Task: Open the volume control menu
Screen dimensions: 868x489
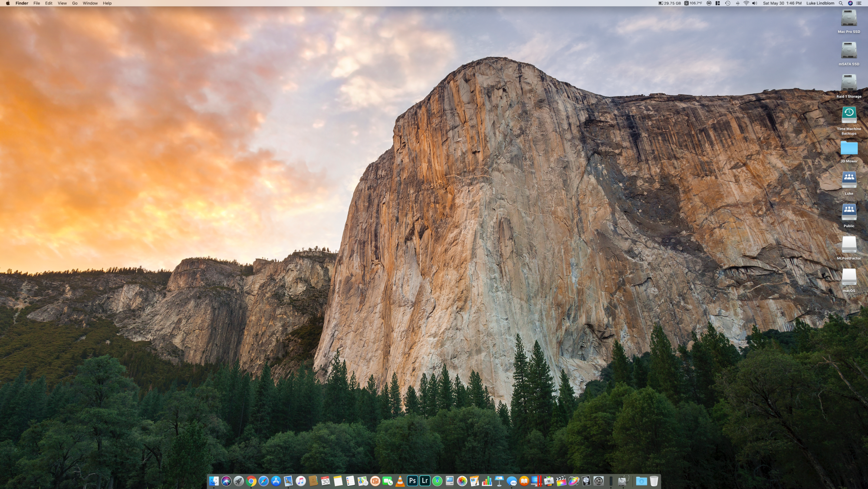Action: (755, 3)
